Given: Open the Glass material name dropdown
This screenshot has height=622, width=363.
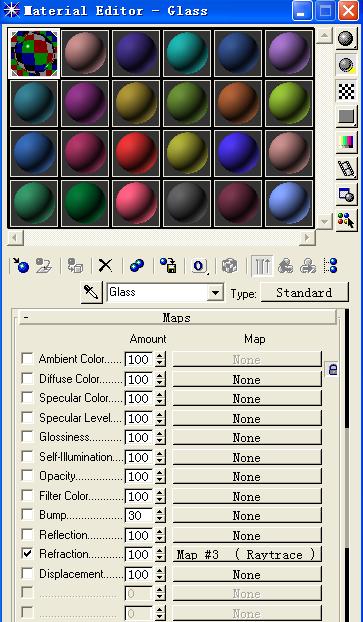Looking at the screenshot, I should [215, 293].
